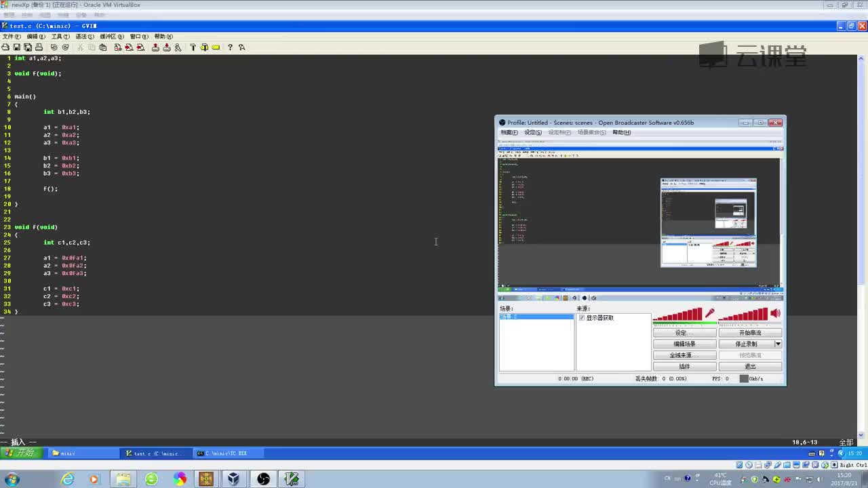The image size is (868, 488).
Task: Click 停止录制 button in OBS
Action: [x=746, y=344]
